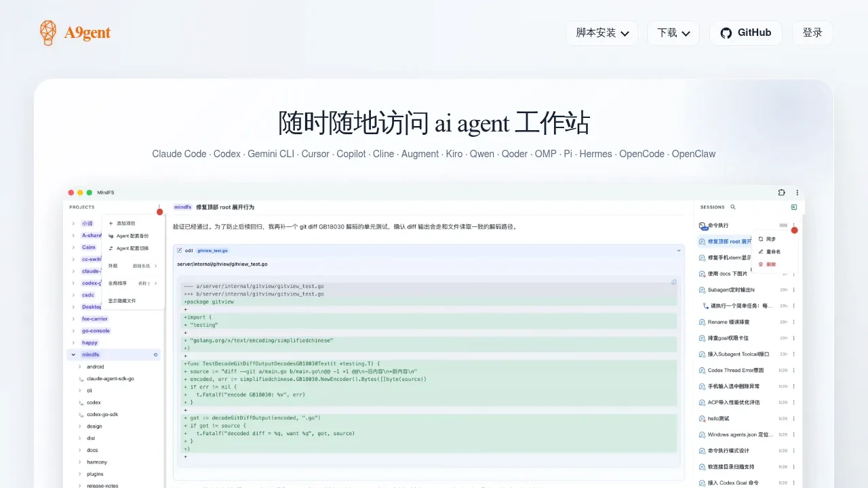Expand the design folder
Viewport: 868px width, 488px height.
coord(80,426)
